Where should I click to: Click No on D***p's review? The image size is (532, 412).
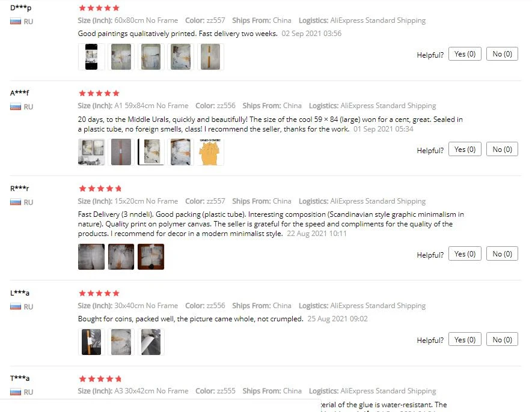pyautogui.click(x=502, y=54)
